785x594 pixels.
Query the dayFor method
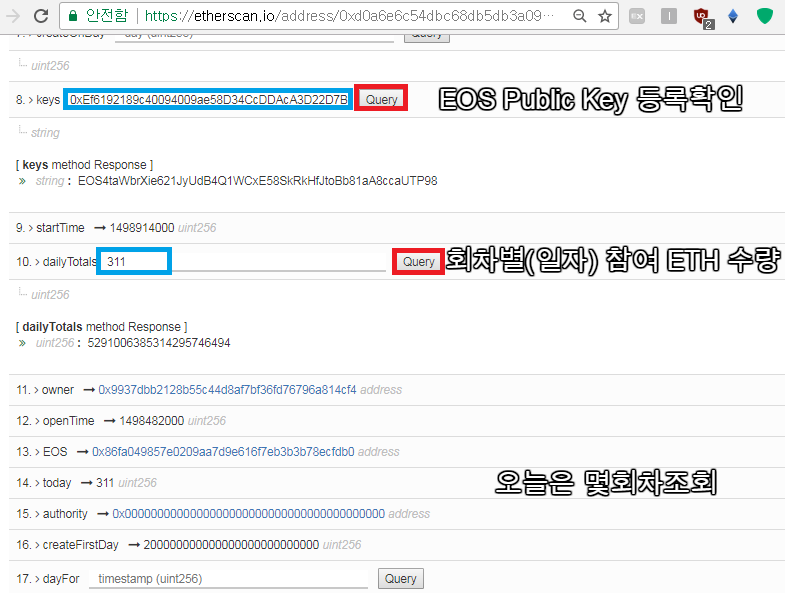pos(401,578)
